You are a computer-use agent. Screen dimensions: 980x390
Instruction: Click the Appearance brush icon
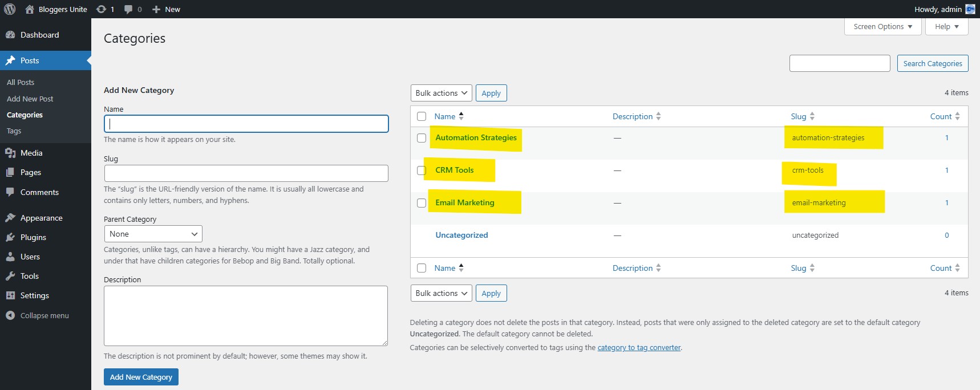click(x=10, y=218)
